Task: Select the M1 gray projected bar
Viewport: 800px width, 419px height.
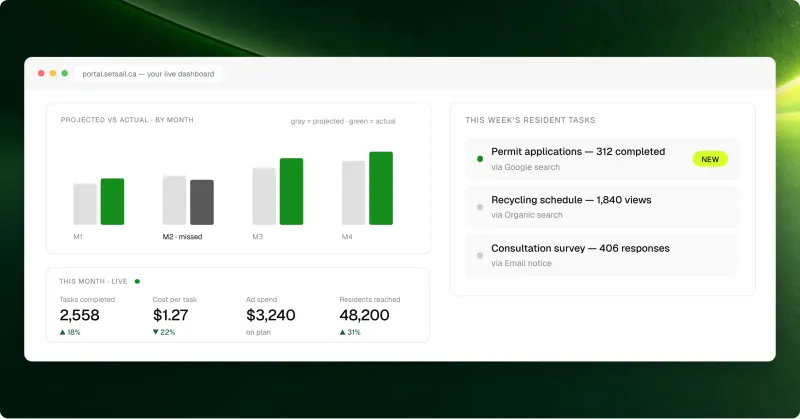Action: [x=85, y=204]
